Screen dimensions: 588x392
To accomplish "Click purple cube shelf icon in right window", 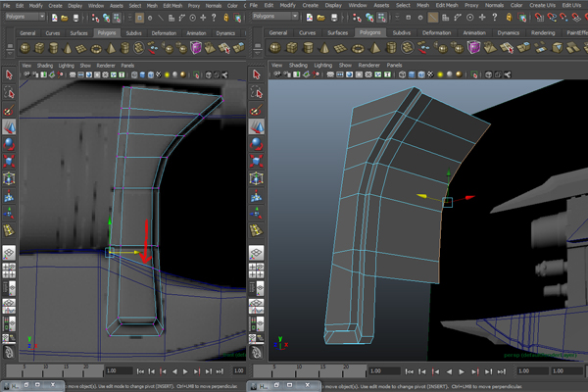I will click(473, 48).
